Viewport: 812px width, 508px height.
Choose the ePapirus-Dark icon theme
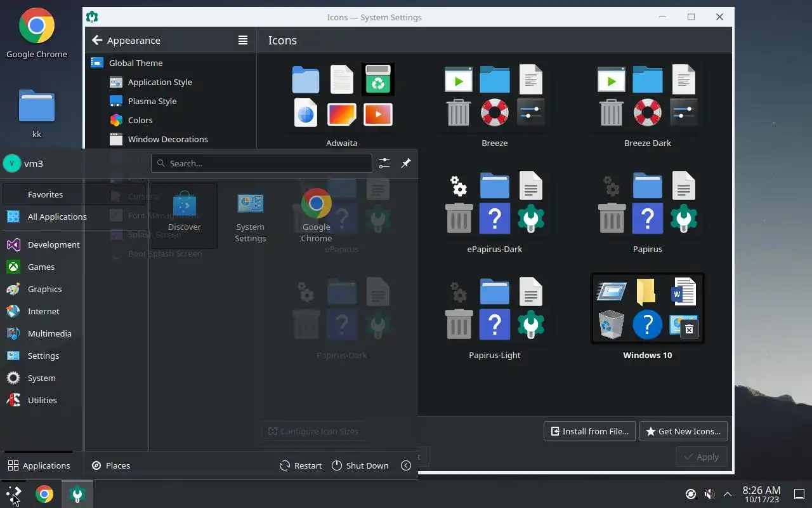(x=495, y=211)
